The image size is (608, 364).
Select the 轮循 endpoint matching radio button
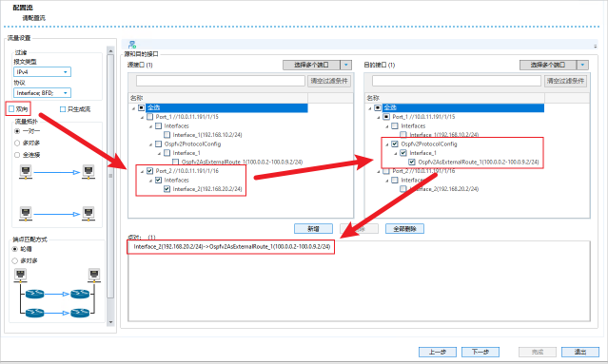(x=15, y=249)
